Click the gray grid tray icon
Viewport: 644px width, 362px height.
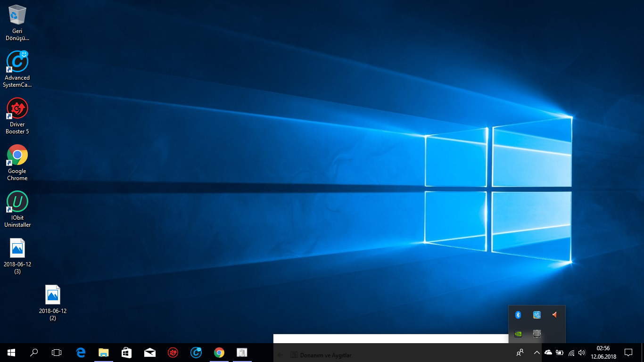[x=537, y=334]
